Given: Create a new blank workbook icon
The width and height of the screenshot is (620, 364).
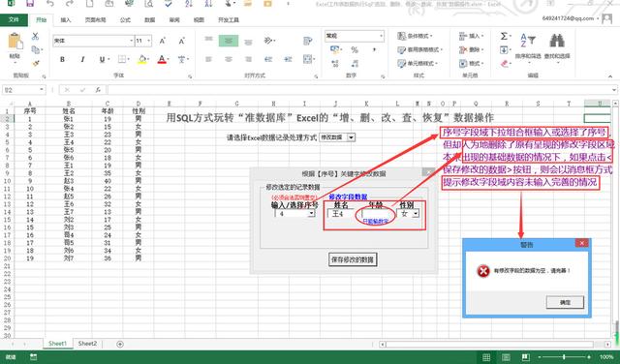Looking at the screenshot, I should click(x=90, y=4).
